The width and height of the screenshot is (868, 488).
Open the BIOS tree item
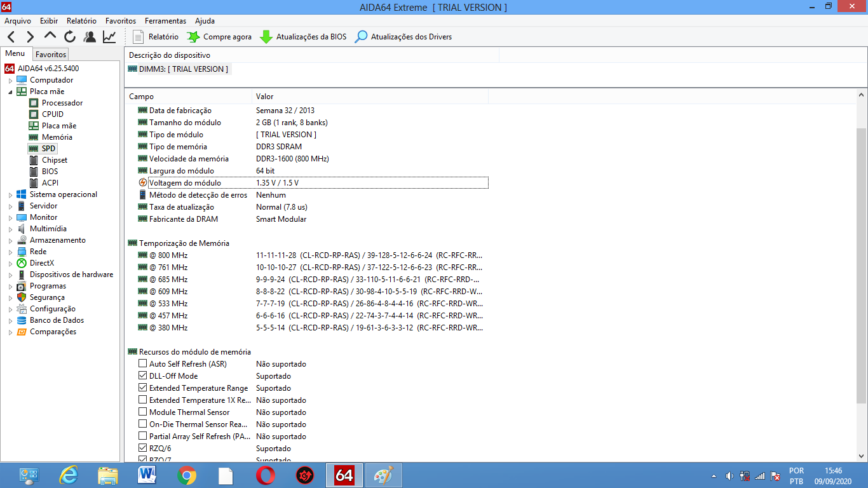(x=50, y=172)
